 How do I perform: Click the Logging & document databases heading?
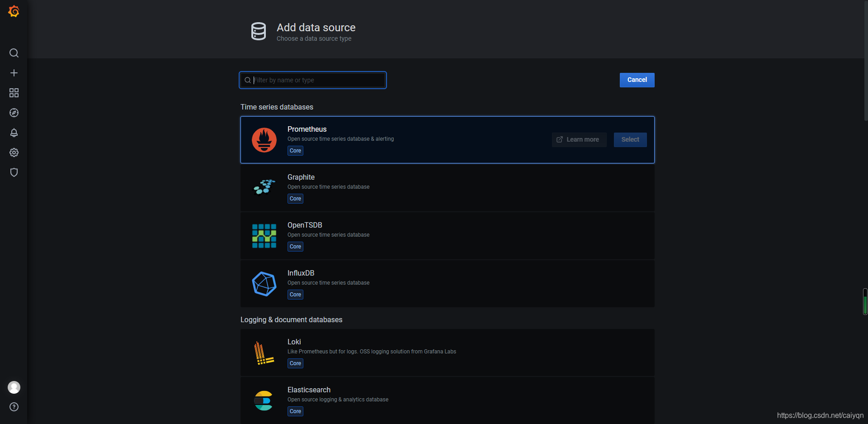click(x=291, y=320)
